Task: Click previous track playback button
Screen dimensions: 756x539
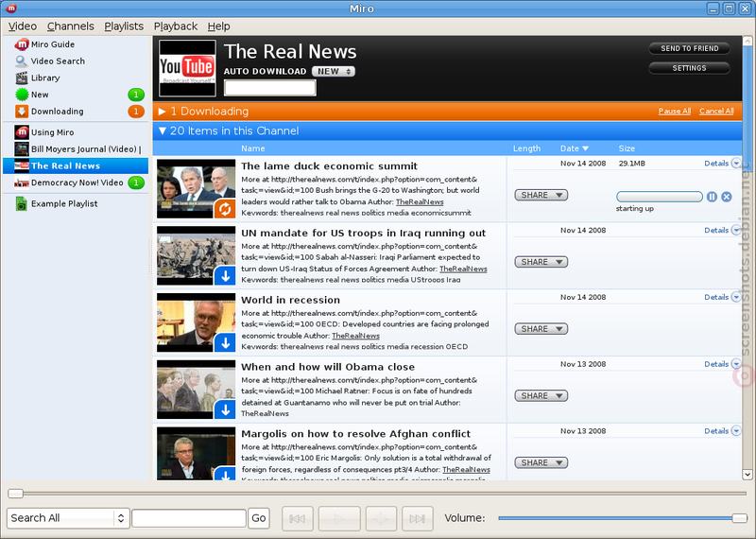Action: coord(297,518)
